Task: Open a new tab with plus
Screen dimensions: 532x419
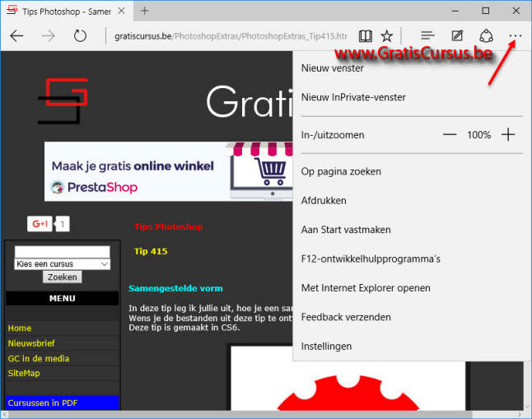Action: [145, 11]
